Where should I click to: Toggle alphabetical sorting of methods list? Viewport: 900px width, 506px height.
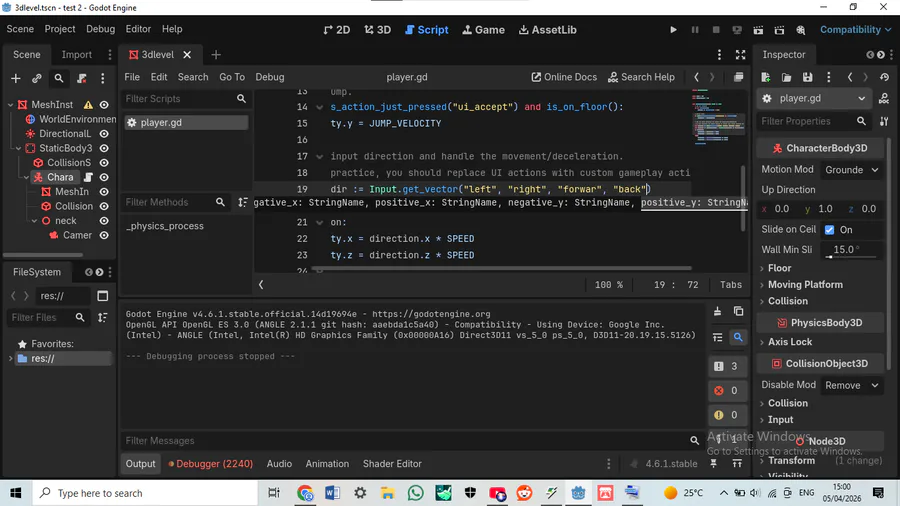click(243, 202)
